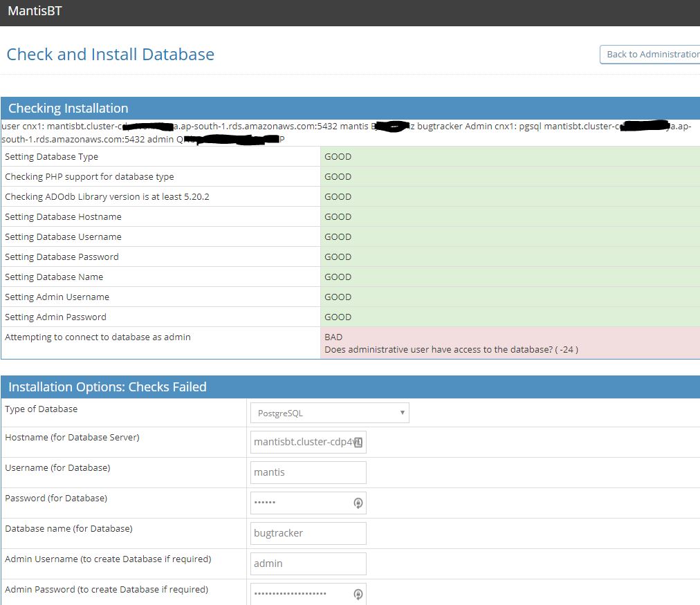700x605 pixels.
Task: Click the Checking ADOdb Library version row label
Action: (107, 197)
